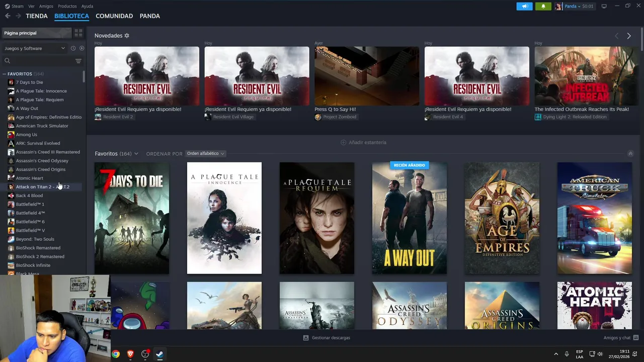Select American Truck Simulator in sidebar
Viewport: 644px width, 362px height.
pyautogui.click(x=43, y=126)
